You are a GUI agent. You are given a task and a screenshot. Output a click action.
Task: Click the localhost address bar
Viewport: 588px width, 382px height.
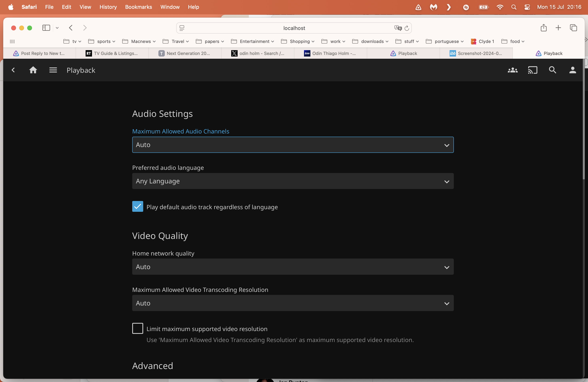click(294, 28)
